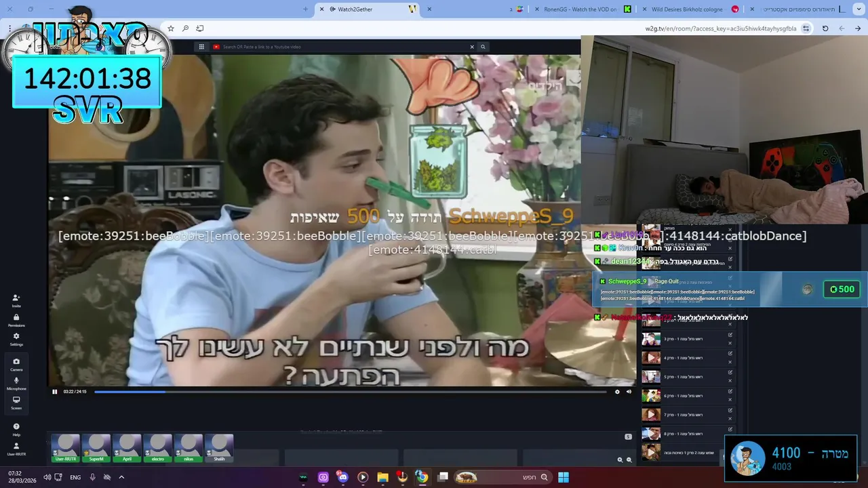Open volume control in system tray
This screenshot has width=868, height=488.
click(47, 477)
